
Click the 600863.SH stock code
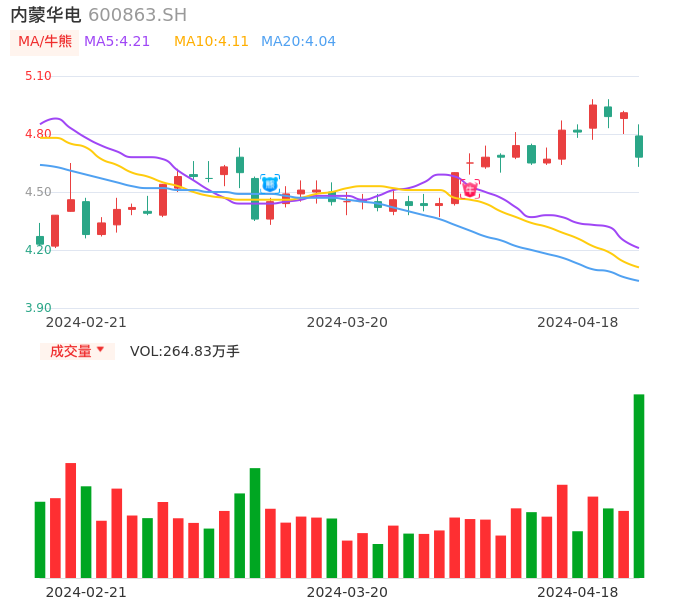137,15
